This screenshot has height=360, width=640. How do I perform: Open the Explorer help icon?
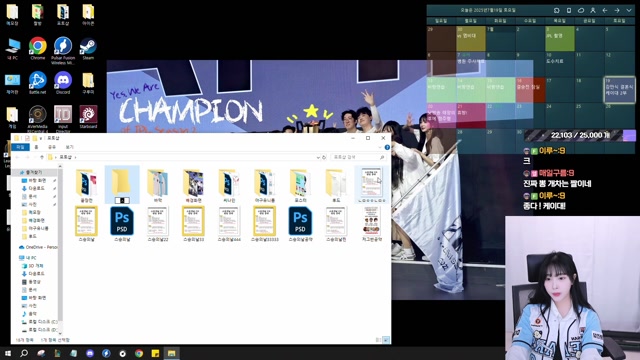[387, 147]
